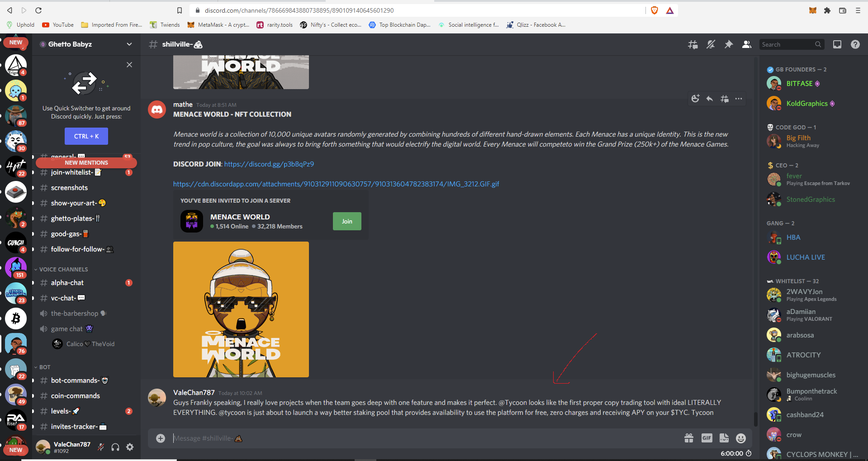This screenshot has height=461, width=868.
Task: Open the YouTube bookmark
Action: (x=58, y=25)
